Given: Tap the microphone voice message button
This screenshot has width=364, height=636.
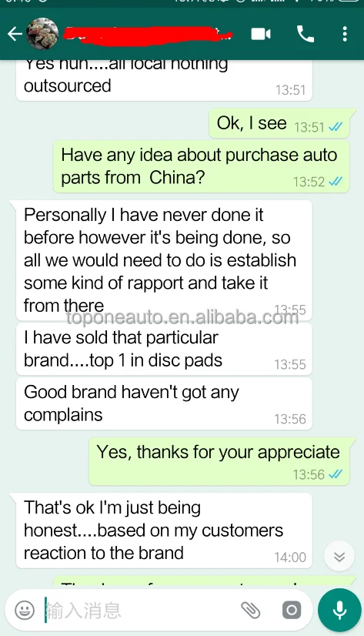Looking at the screenshot, I should click(x=339, y=610).
